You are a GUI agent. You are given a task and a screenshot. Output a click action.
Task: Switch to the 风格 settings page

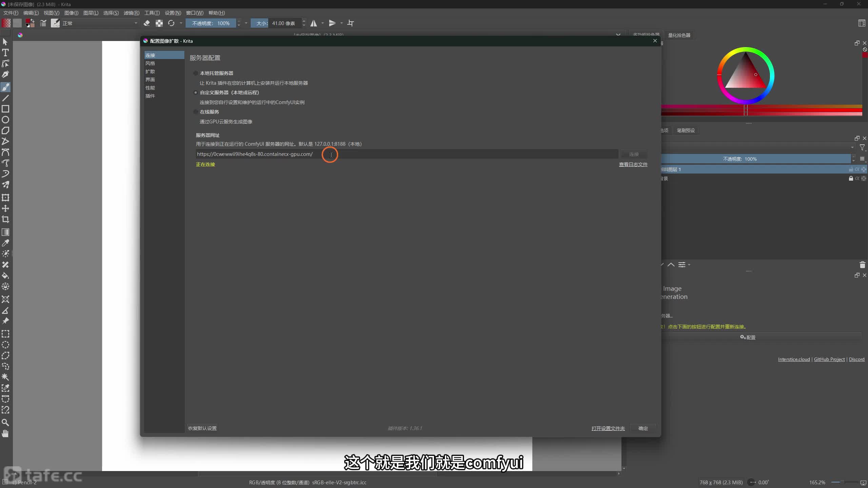click(x=164, y=63)
